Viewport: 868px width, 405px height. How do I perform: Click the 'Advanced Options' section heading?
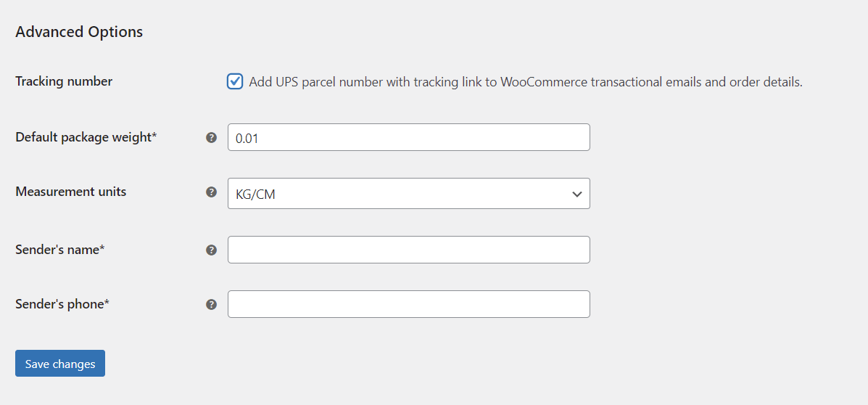pos(79,32)
